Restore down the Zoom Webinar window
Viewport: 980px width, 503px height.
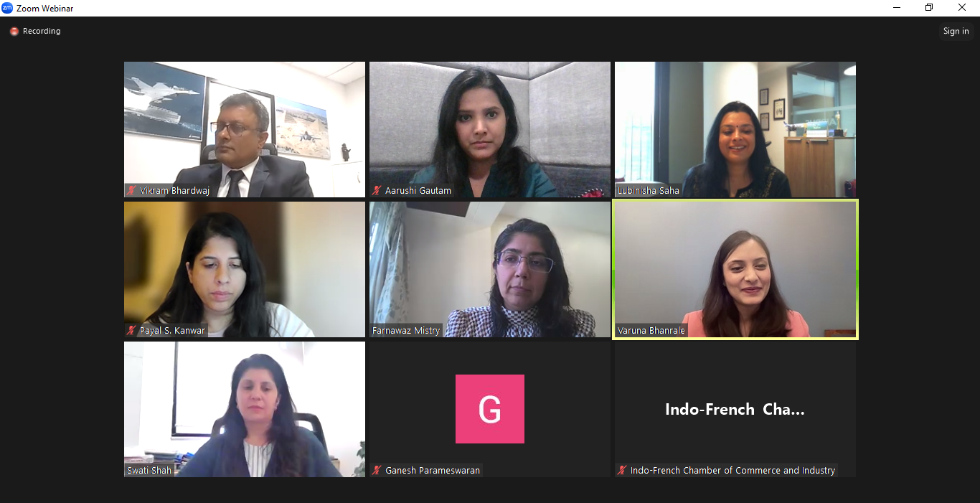click(929, 8)
